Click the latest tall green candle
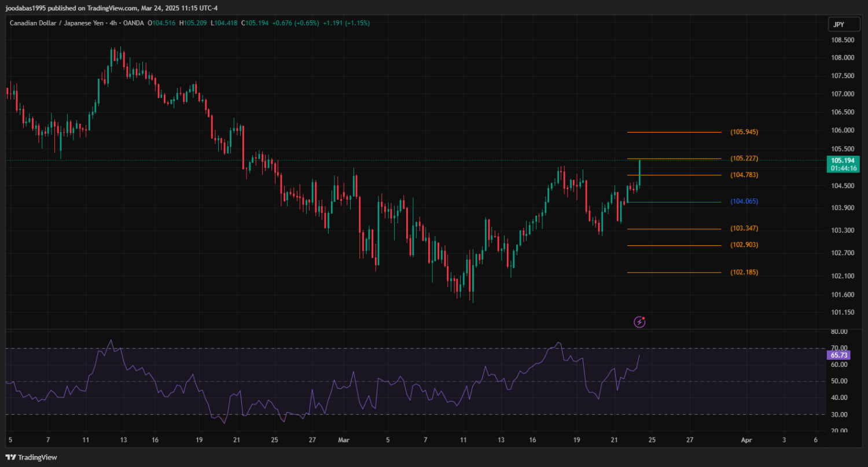This screenshot has width=868, height=467. point(639,172)
